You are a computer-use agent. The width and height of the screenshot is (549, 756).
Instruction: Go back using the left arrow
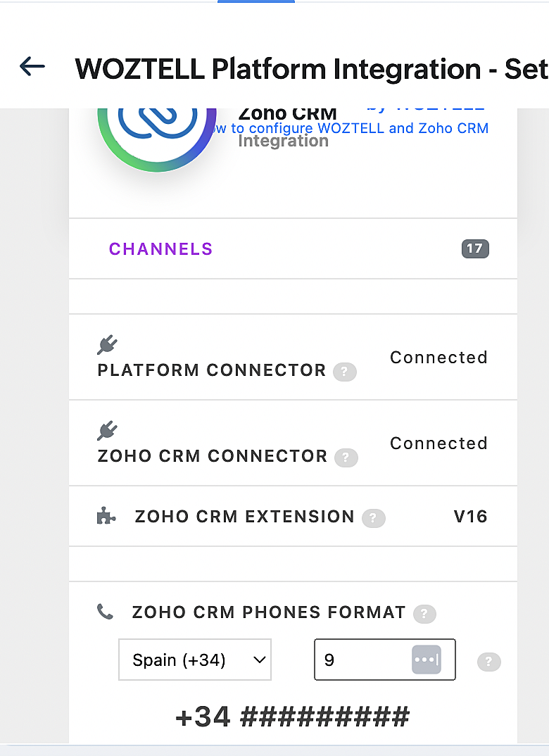point(32,67)
